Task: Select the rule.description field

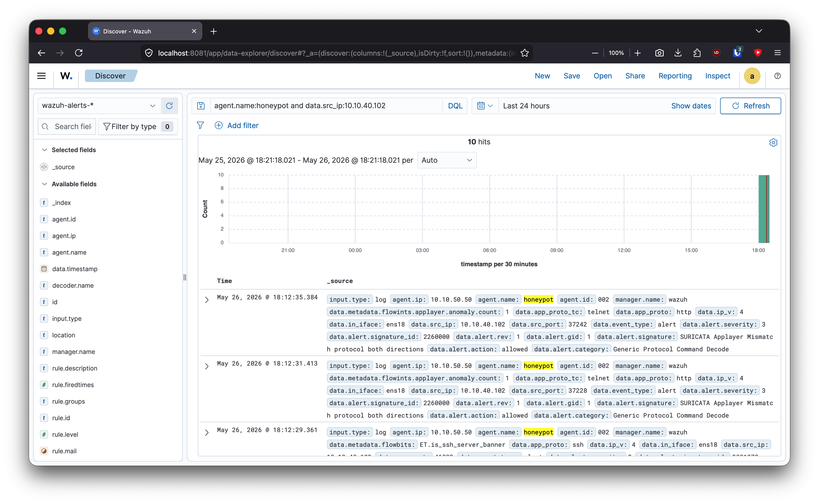Action: tap(75, 368)
